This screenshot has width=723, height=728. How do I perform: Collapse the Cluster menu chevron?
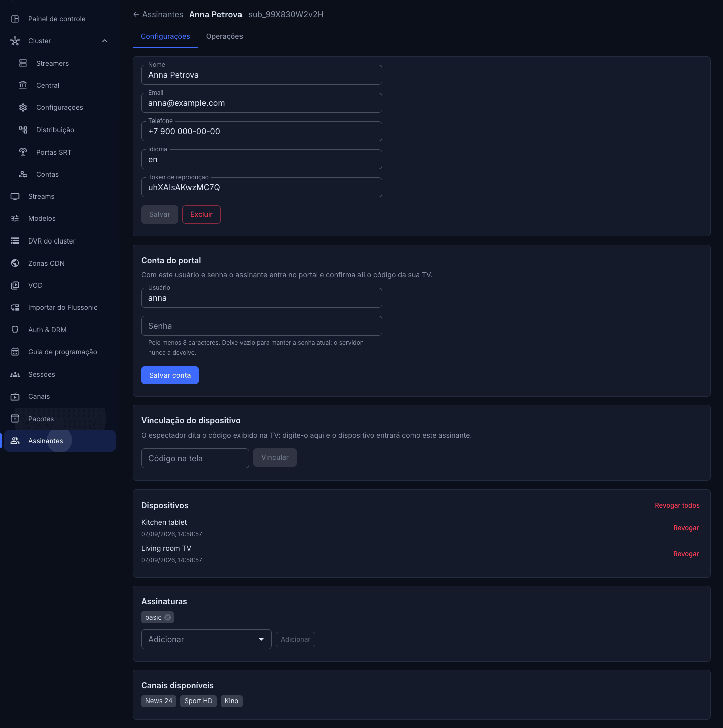coord(105,41)
